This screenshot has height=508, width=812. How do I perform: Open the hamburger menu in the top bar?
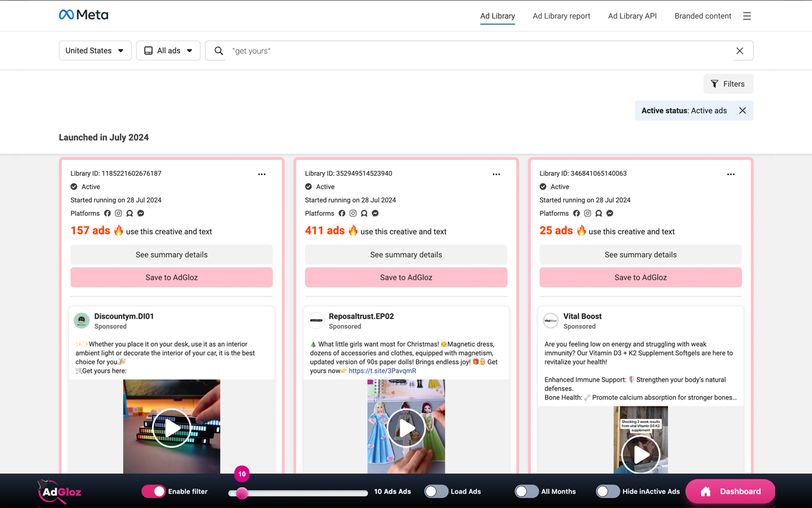747,16
